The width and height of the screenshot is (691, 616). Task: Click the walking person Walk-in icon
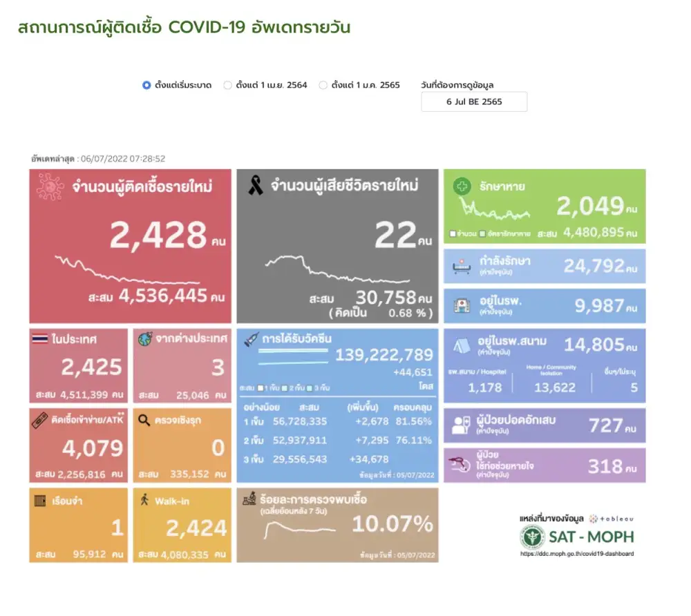144,500
